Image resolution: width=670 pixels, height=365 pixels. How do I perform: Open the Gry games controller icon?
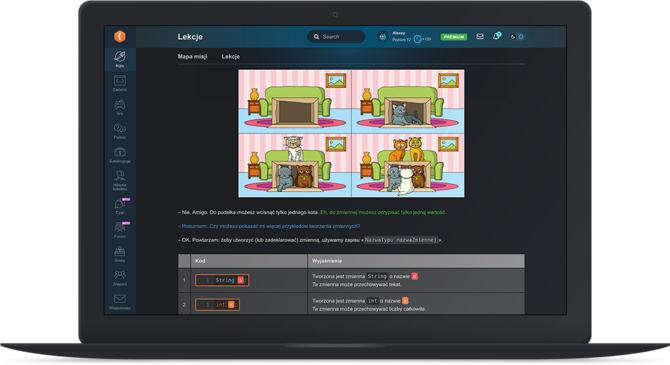point(120,107)
